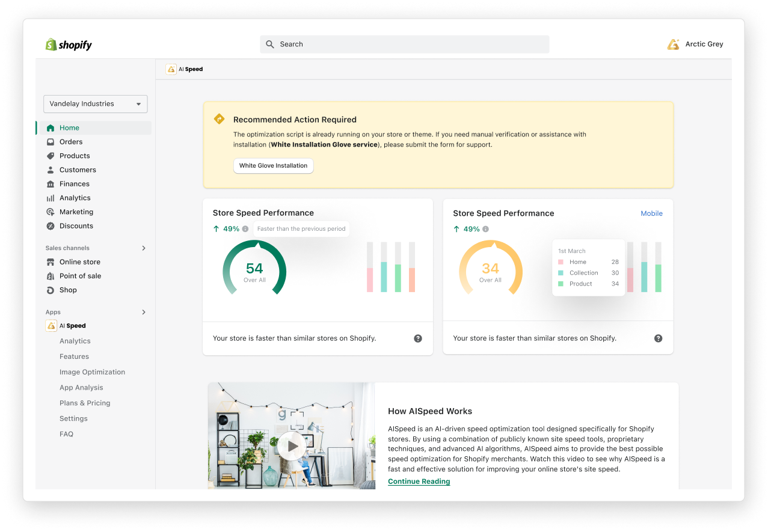
Task: Click the Online store storefront icon
Action: point(51,262)
